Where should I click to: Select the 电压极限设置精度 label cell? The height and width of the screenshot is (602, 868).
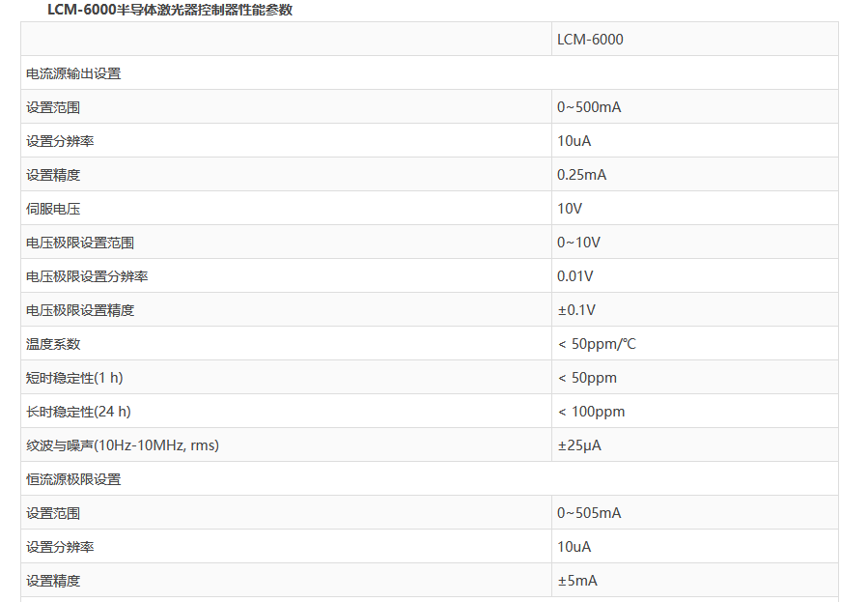click(80, 310)
